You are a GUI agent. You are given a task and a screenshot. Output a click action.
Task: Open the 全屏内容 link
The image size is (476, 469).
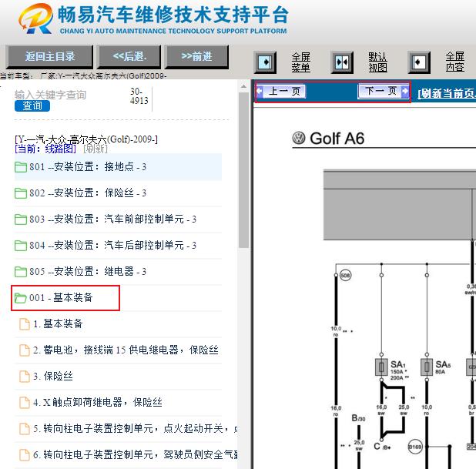[454, 62]
